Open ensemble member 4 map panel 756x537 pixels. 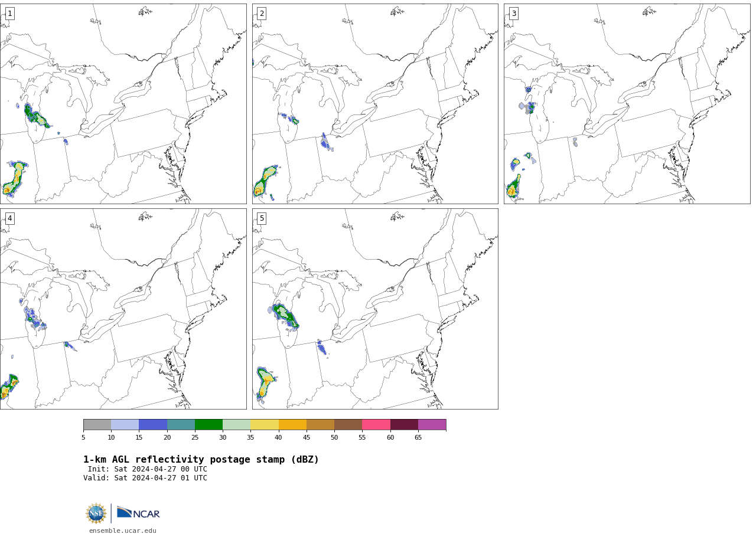tap(123, 309)
